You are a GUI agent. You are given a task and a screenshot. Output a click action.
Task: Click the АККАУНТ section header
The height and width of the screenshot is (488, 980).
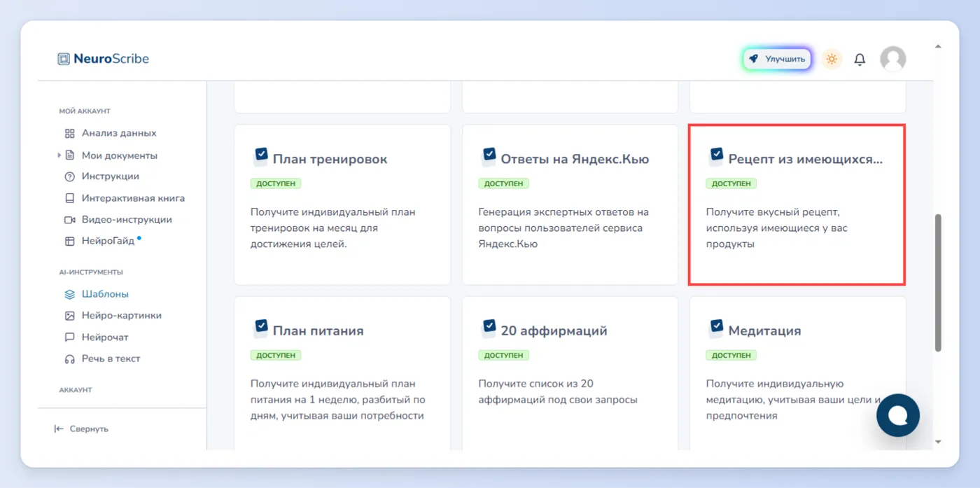pos(76,390)
